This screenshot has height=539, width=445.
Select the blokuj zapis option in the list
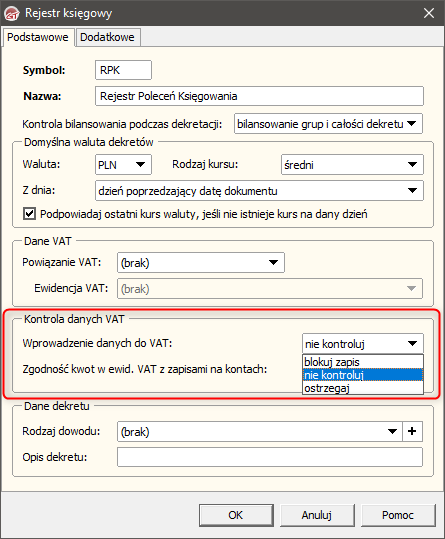tap(363, 362)
